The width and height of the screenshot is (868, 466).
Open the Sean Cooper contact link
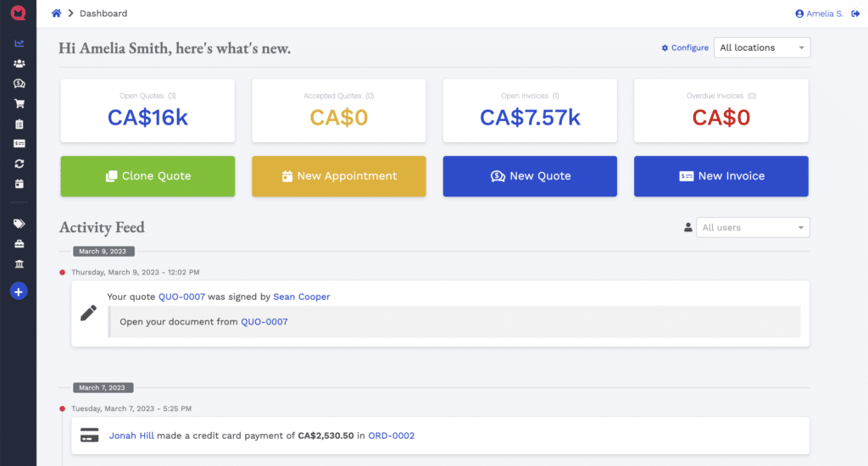(x=301, y=297)
